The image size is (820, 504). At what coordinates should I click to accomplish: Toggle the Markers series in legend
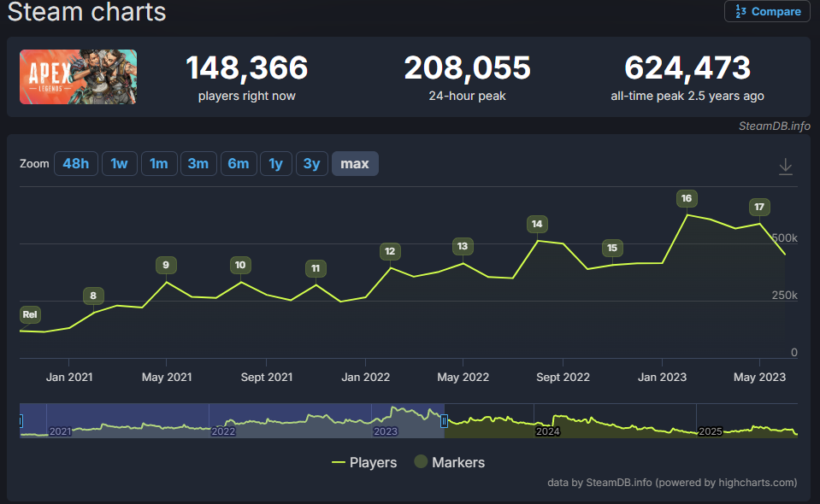pyautogui.click(x=450, y=462)
